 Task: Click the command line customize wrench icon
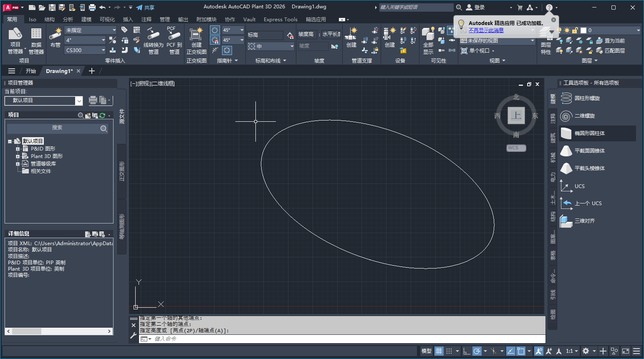tap(134, 335)
